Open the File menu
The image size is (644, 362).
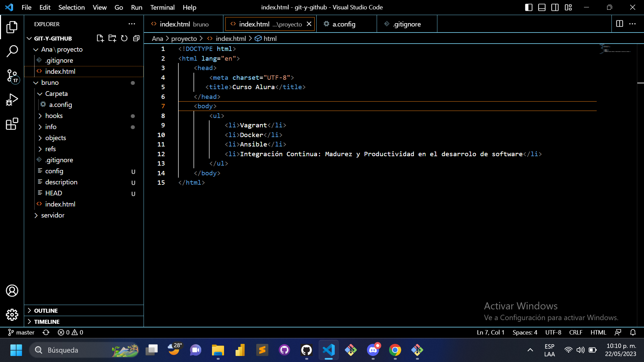pos(26,7)
